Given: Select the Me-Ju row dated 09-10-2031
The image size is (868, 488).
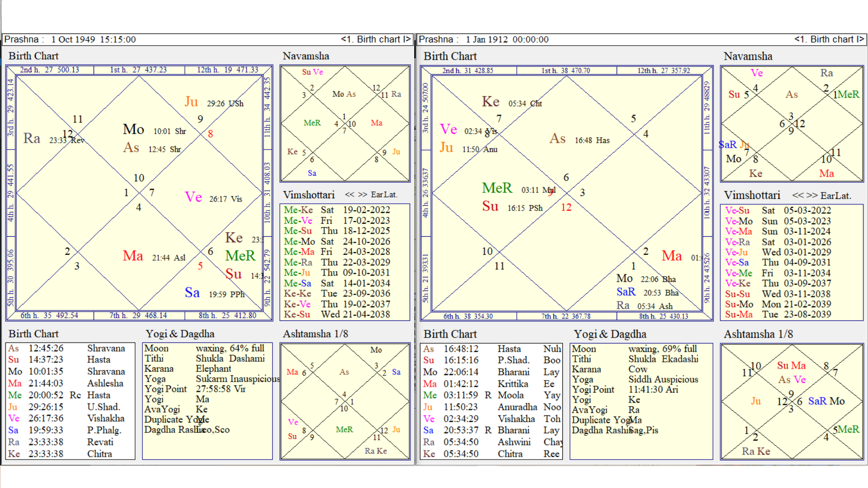Looking at the screenshot, I should coord(337,272).
